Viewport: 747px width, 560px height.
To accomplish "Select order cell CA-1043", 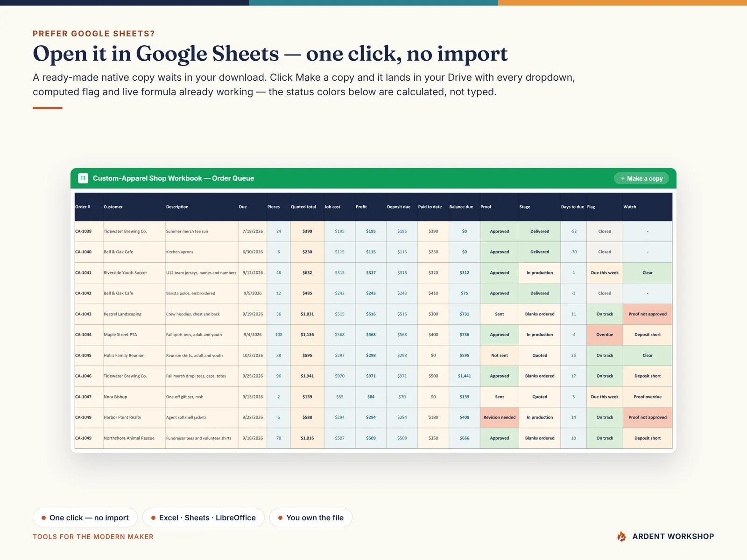I will tap(89, 314).
